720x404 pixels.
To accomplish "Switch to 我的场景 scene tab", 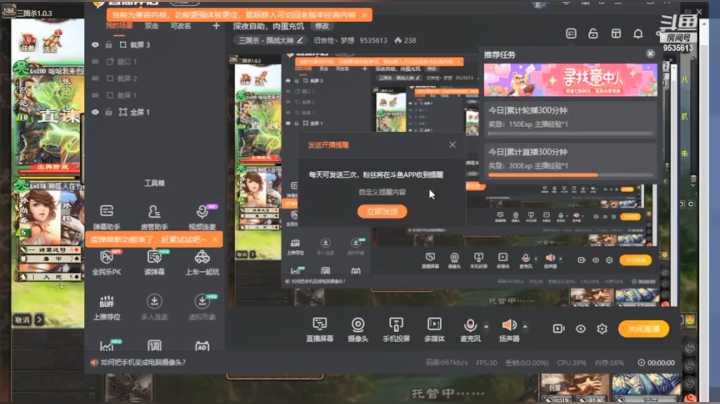I will [119, 26].
